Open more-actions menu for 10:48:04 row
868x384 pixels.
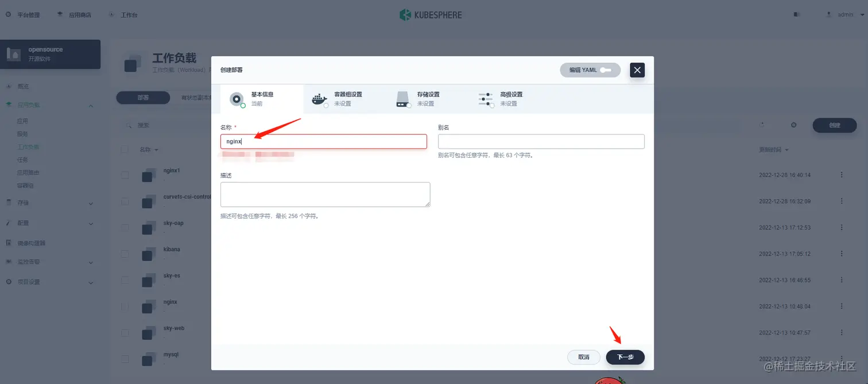coord(842,306)
